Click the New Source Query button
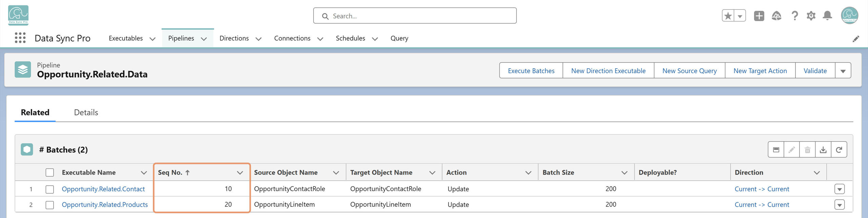This screenshot has width=868, height=218. (690, 71)
